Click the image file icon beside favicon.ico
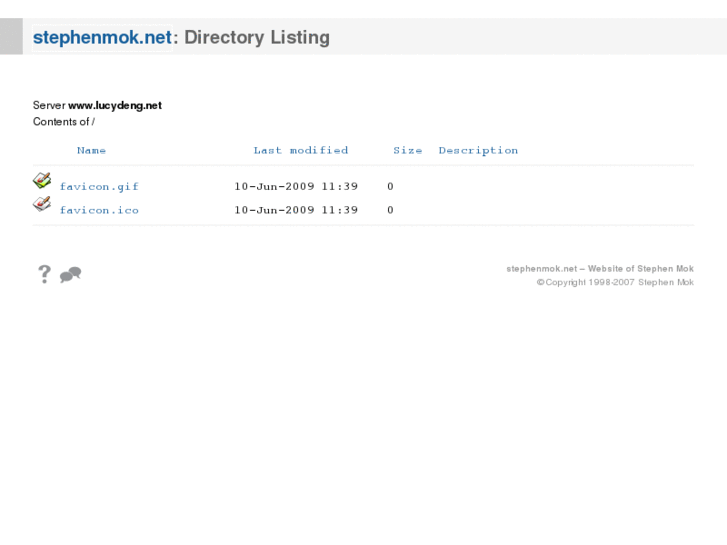The image size is (727, 545). 41,204
